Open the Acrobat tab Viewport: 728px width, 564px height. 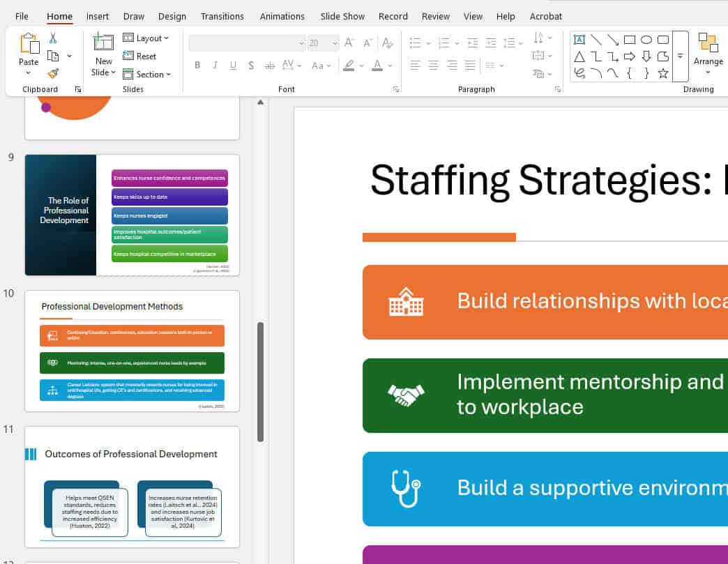tap(546, 16)
